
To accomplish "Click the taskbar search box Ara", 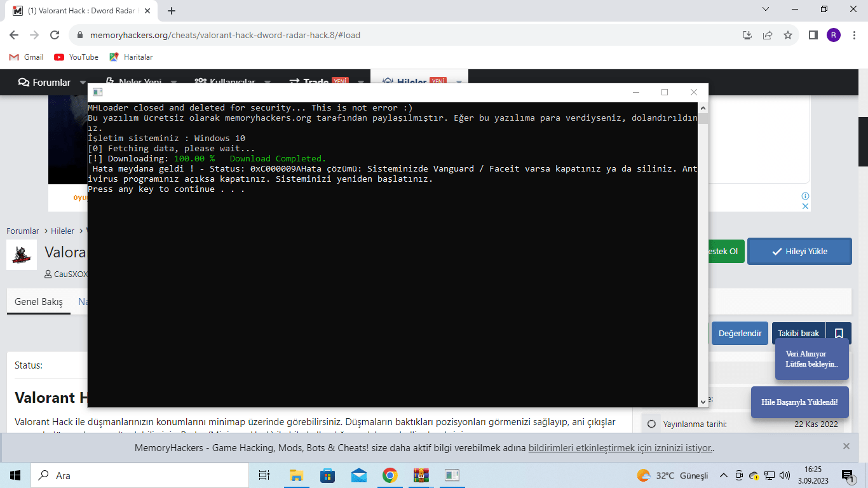I will pyautogui.click(x=140, y=475).
